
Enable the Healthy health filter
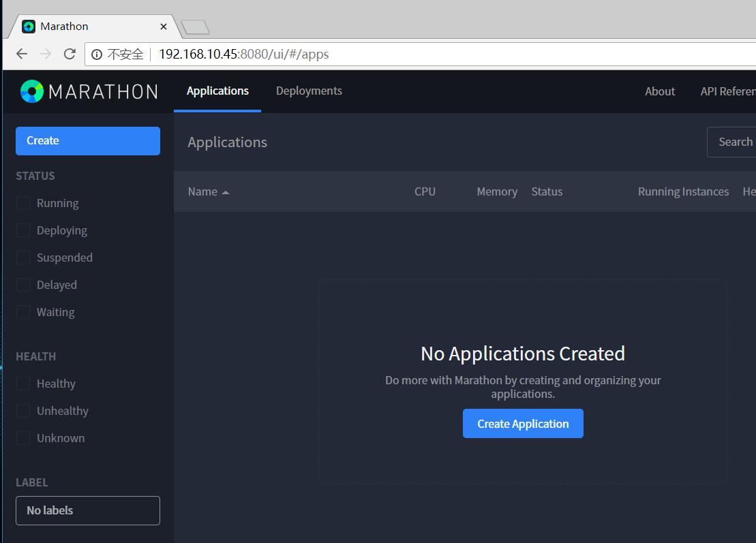(x=23, y=384)
